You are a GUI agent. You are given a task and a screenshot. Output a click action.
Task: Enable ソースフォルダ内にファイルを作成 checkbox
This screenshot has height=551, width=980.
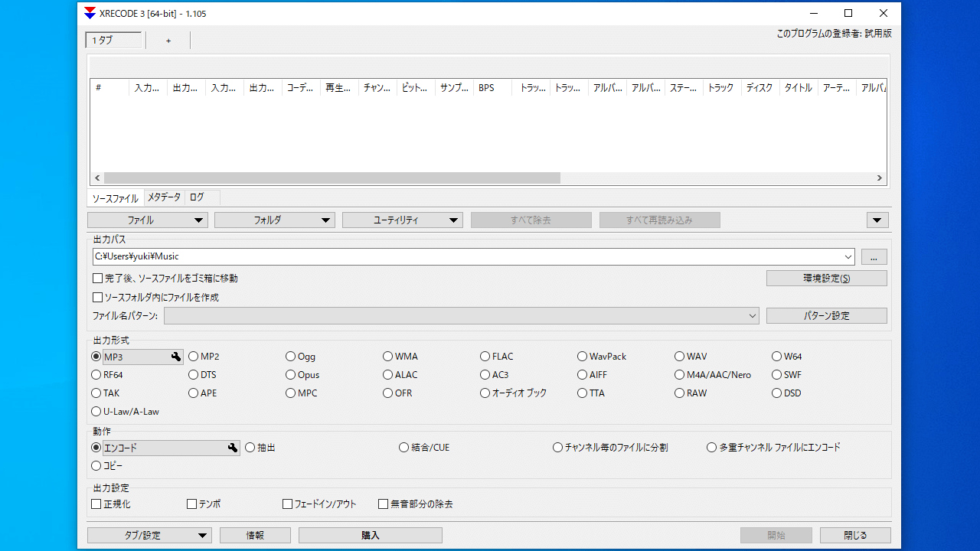(x=97, y=298)
